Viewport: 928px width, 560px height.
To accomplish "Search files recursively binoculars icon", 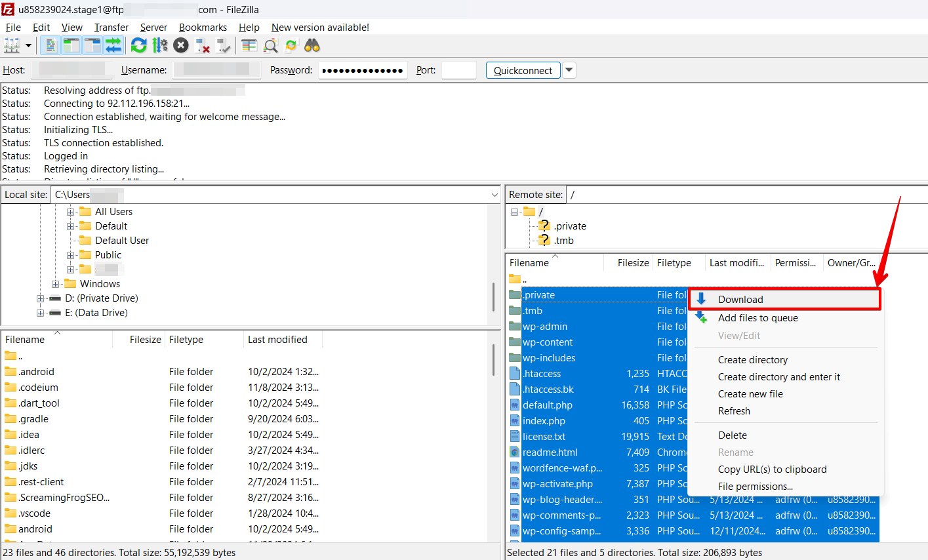I will [x=312, y=45].
